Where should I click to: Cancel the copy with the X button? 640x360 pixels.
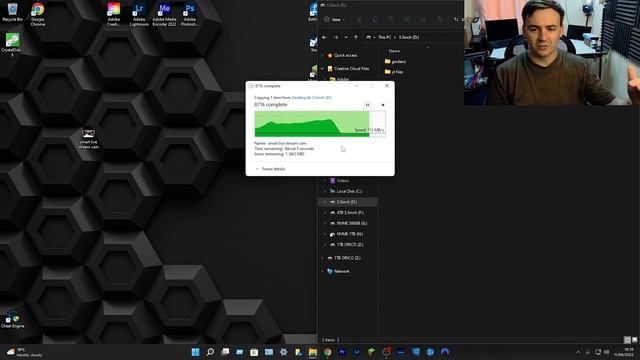[x=383, y=105]
